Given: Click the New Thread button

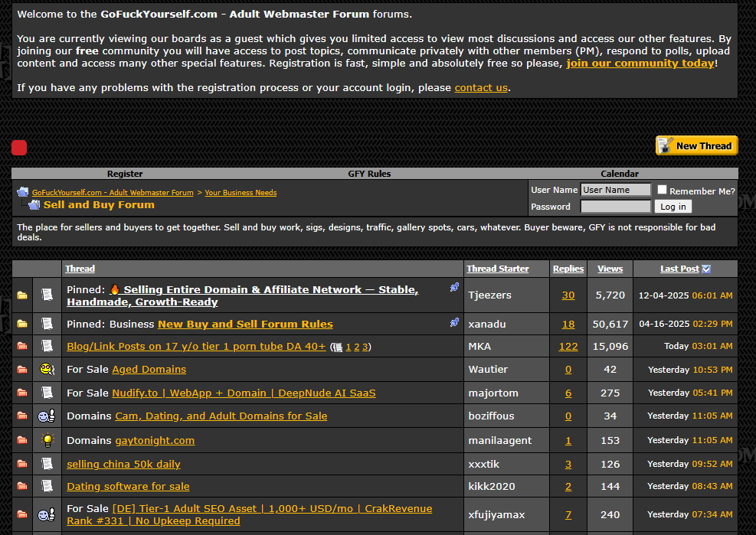Looking at the screenshot, I should (x=696, y=145).
